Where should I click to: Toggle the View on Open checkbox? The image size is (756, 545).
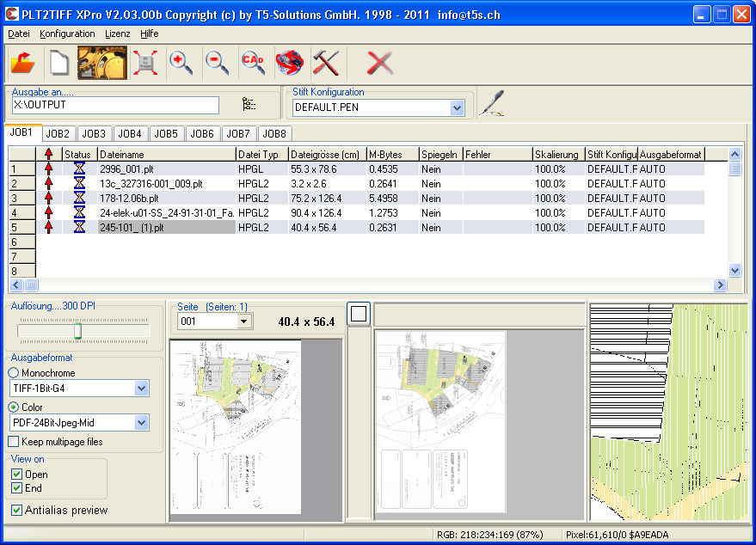17,475
